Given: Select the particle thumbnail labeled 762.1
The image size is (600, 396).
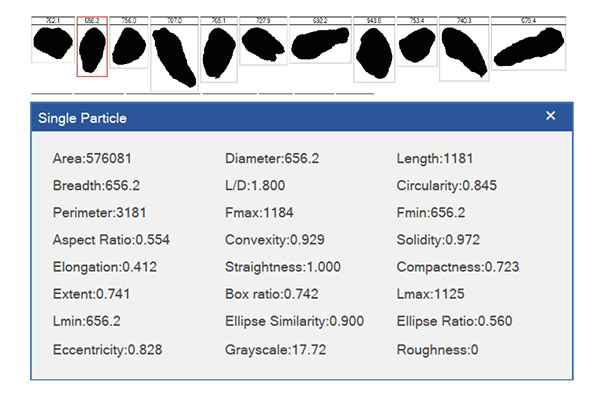Looking at the screenshot, I should (53, 39).
